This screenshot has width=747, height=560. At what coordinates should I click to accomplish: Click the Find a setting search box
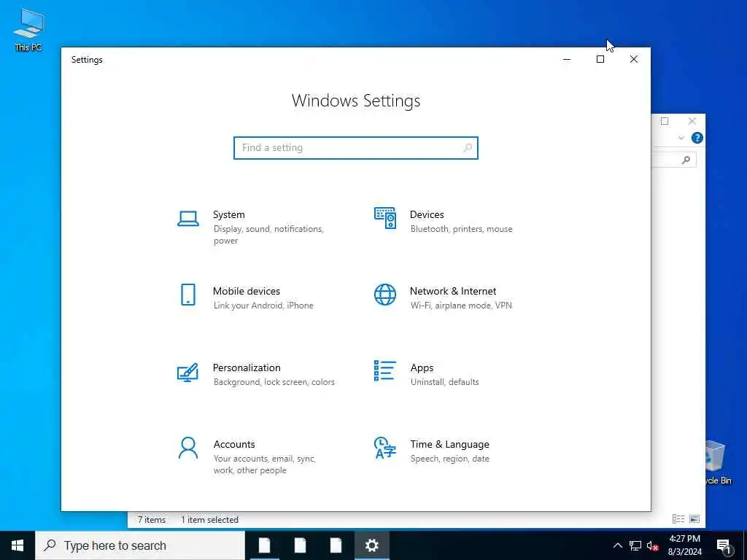[x=356, y=147]
